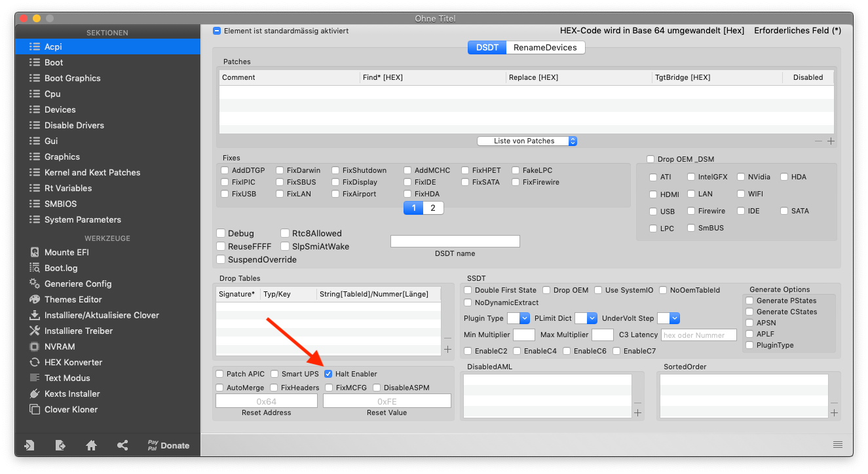Click the Reset Value field
The image size is (868, 474).
tap(387, 401)
